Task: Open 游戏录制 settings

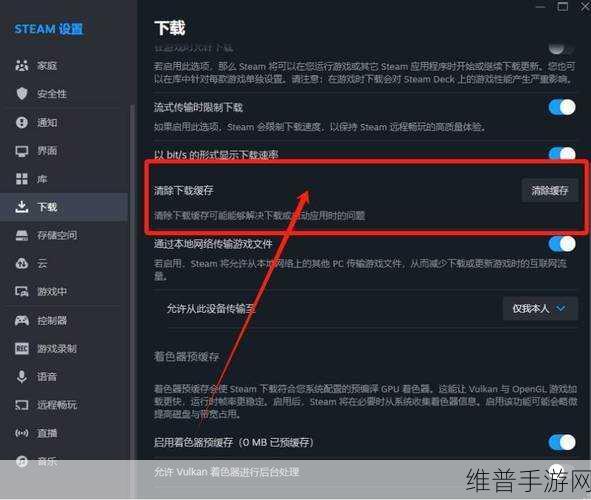Action: pyautogui.click(x=64, y=348)
